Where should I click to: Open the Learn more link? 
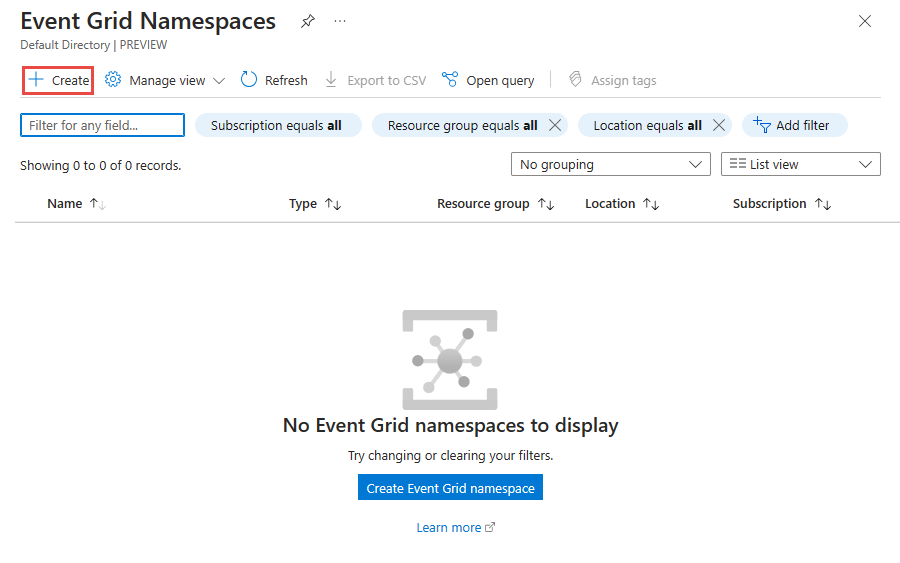point(456,527)
